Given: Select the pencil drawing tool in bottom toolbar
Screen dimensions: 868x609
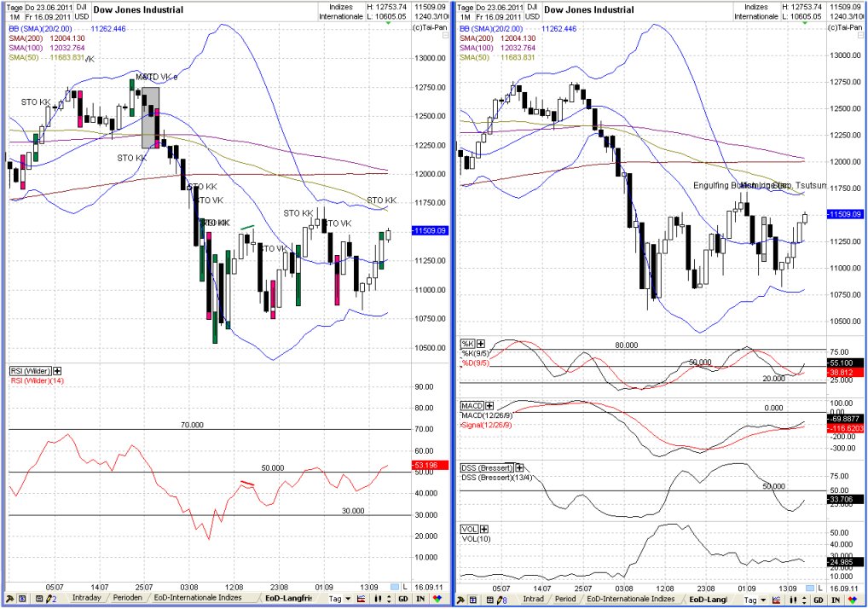Looking at the screenshot, I should coord(49,600).
